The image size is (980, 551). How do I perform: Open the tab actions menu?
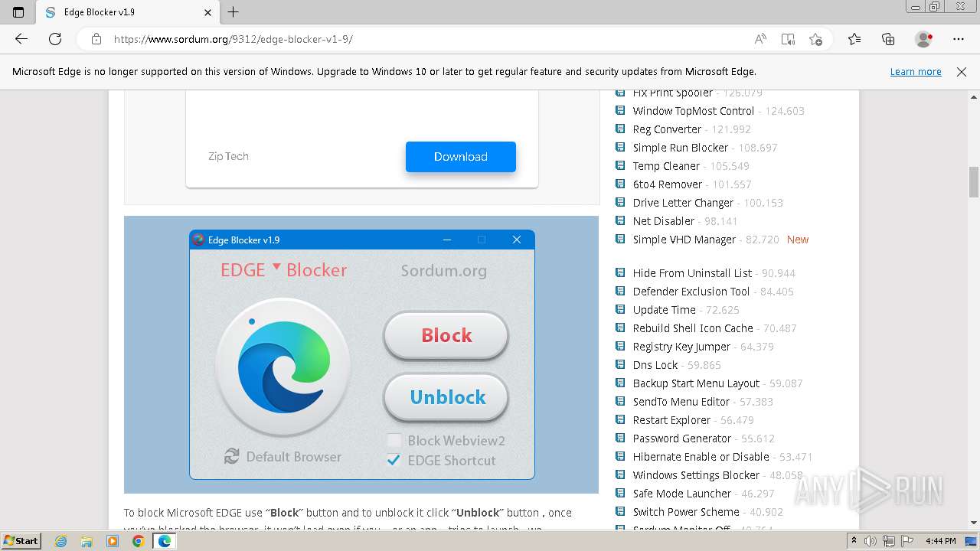pyautogui.click(x=18, y=12)
